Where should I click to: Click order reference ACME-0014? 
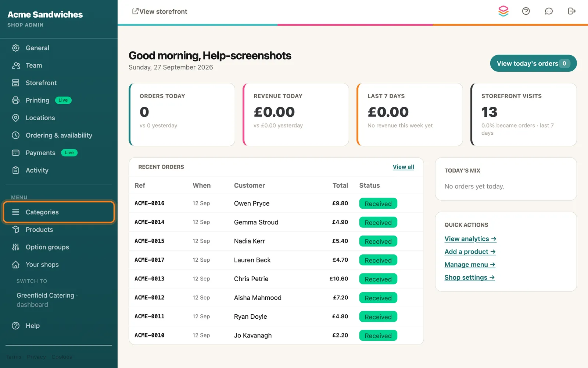pos(150,222)
